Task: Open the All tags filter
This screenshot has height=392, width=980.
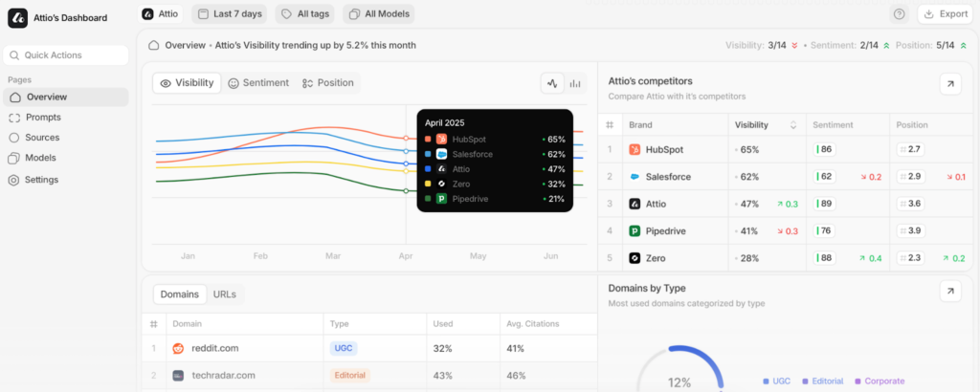Action: point(305,14)
